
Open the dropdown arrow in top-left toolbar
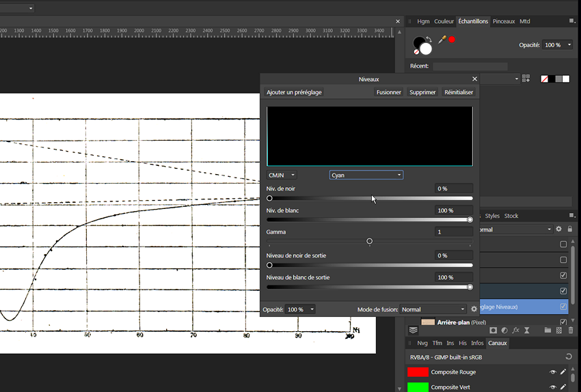tap(31, 8)
